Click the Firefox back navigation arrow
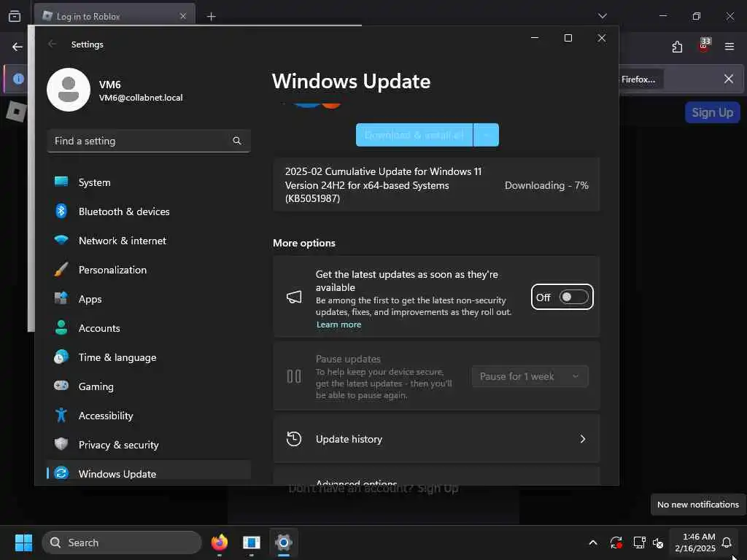The width and height of the screenshot is (747, 560). click(18, 47)
